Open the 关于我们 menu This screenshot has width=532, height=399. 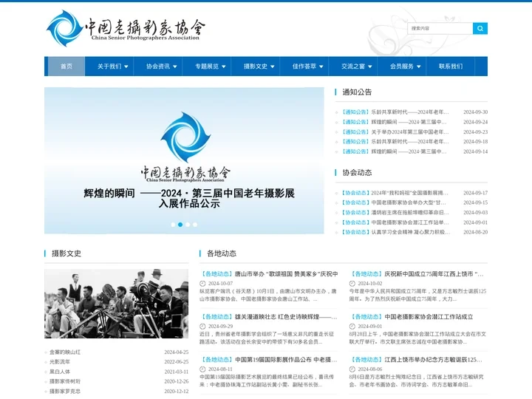109,66
